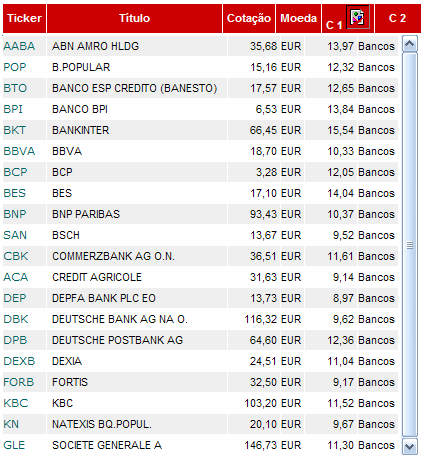The height and width of the screenshot is (460, 424).
Task: Open the BNP ticker link
Action: pos(15,214)
